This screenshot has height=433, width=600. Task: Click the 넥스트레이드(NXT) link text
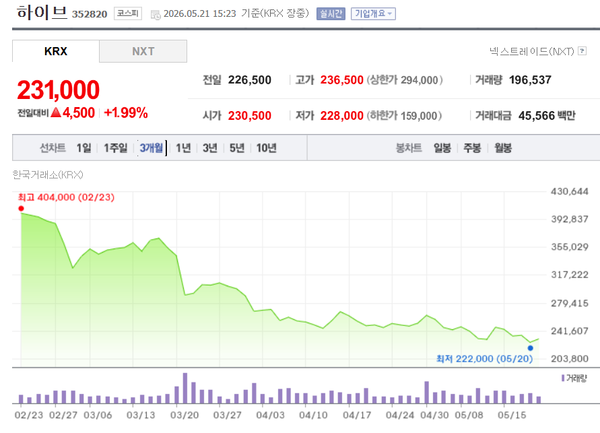(532, 51)
